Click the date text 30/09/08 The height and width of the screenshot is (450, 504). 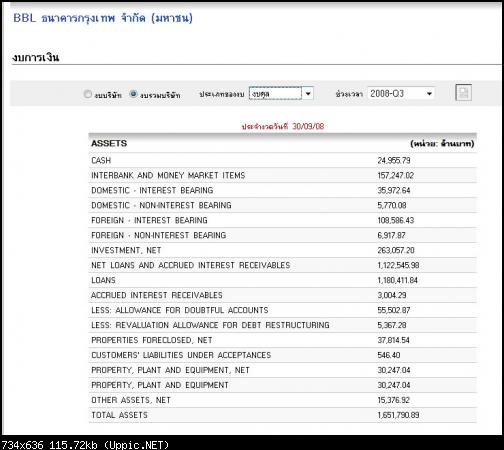pyautogui.click(x=308, y=126)
